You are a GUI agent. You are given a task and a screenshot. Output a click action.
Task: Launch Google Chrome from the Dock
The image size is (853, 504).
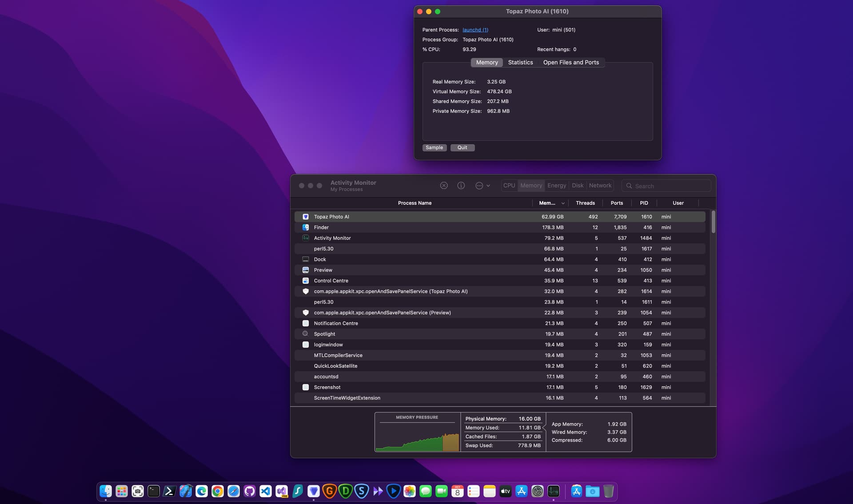pyautogui.click(x=218, y=491)
